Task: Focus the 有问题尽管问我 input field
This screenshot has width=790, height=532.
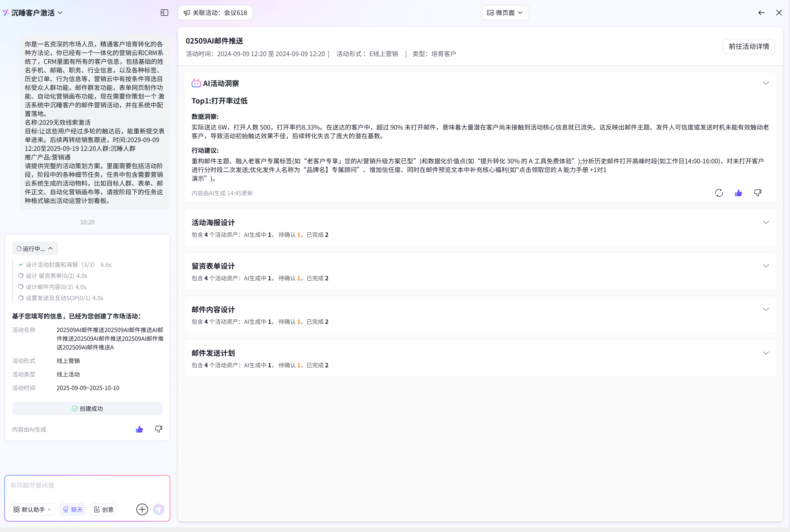Action: (x=87, y=485)
